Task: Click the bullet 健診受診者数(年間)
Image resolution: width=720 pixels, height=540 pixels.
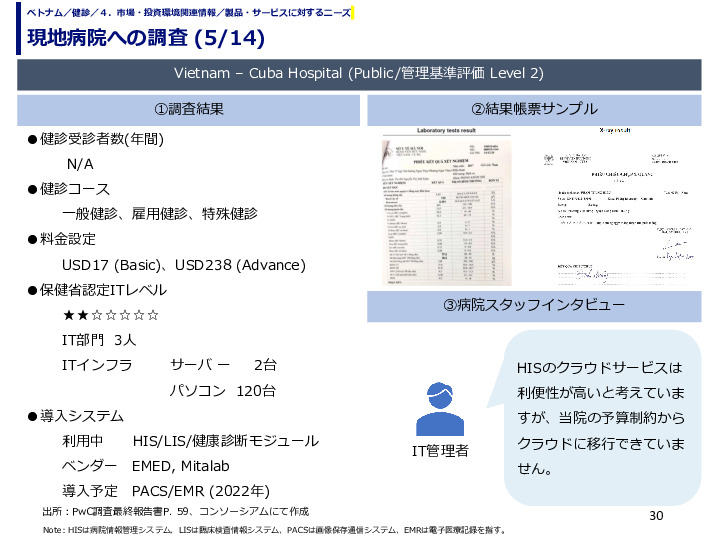Action: tap(96, 139)
